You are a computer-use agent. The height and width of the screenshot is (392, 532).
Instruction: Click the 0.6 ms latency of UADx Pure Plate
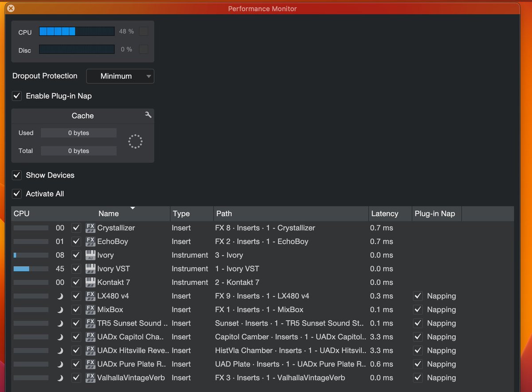382,364
